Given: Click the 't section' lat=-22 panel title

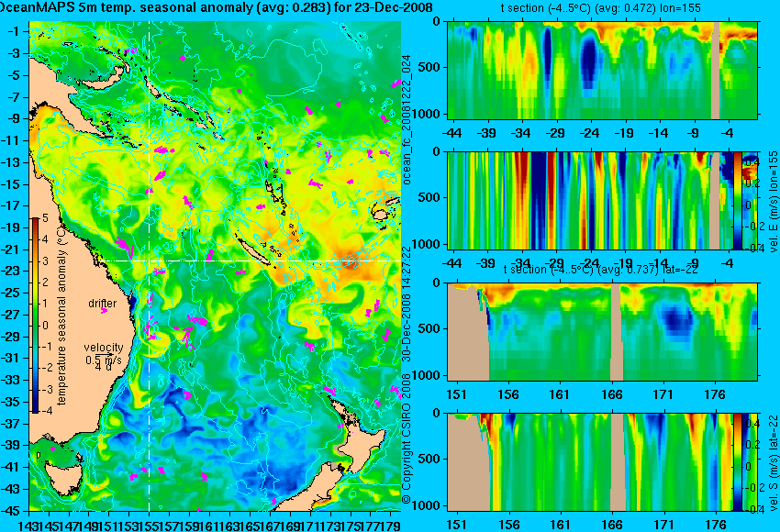Looking at the screenshot, I should 600,269.
